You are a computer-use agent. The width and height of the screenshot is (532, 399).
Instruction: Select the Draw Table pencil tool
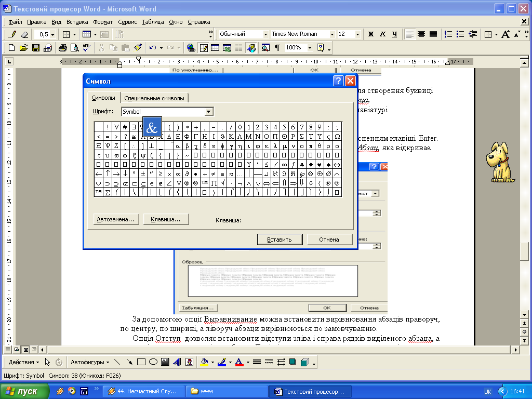pyautogui.click(x=12, y=34)
